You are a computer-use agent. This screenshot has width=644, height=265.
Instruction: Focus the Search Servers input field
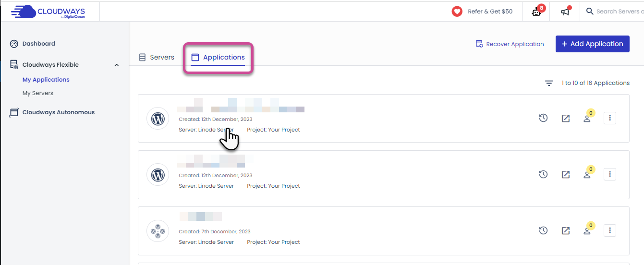coord(620,12)
